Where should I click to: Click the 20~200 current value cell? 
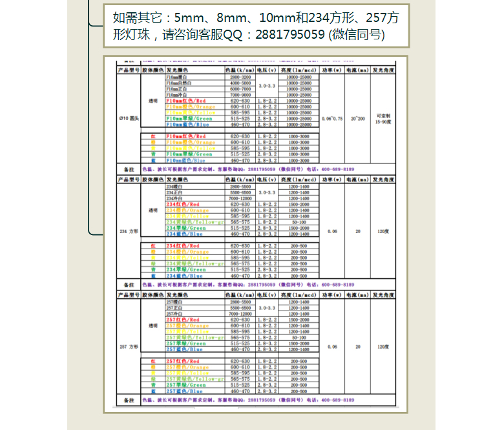pyautogui.click(x=357, y=119)
